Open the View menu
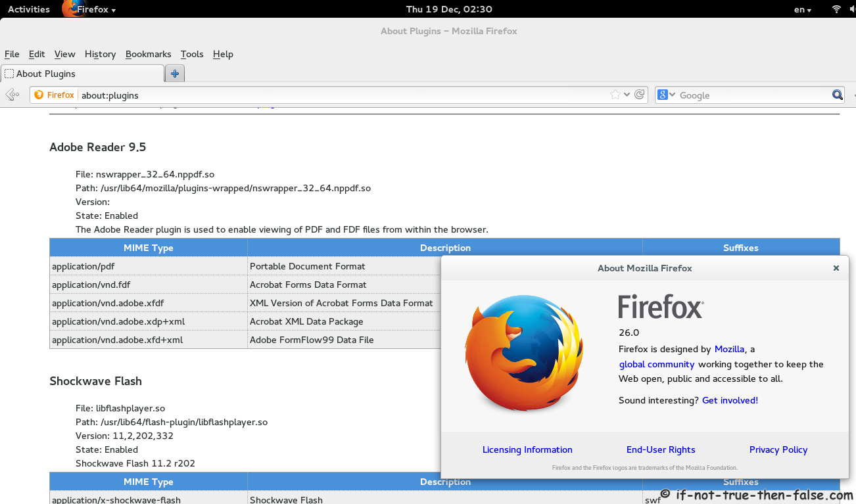 pyautogui.click(x=64, y=54)
